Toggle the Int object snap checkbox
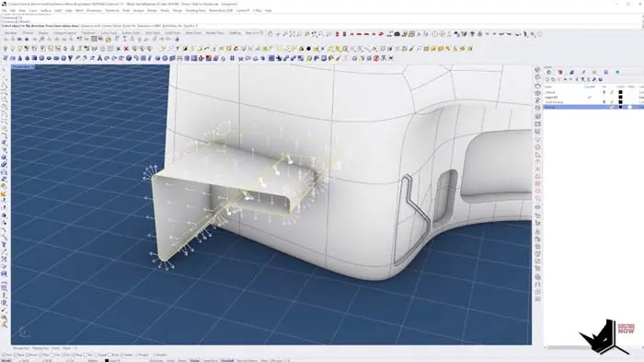The height and width of the screenshot is (362, 644). [x=64, y=355]
